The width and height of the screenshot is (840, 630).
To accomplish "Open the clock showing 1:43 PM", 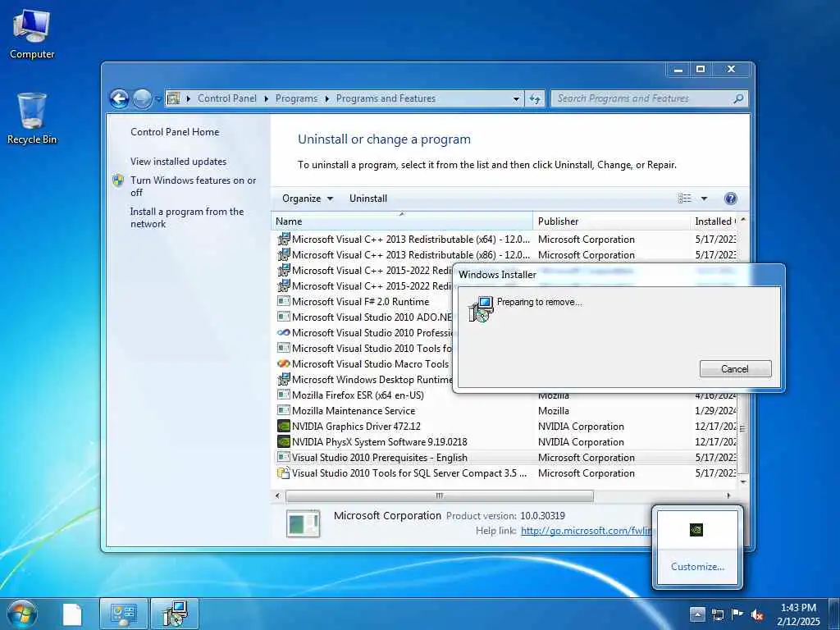I will point(799,614).
